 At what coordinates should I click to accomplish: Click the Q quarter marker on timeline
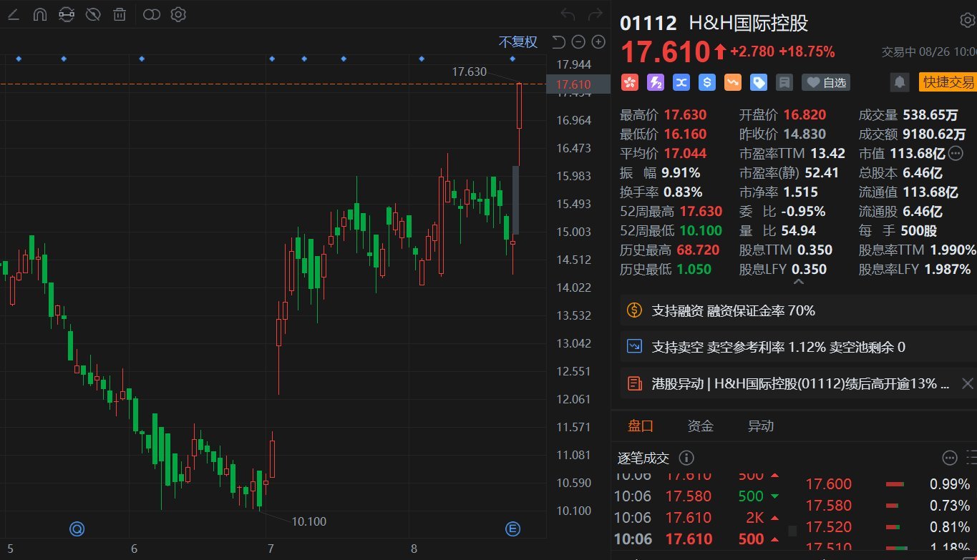click(77, 529)
